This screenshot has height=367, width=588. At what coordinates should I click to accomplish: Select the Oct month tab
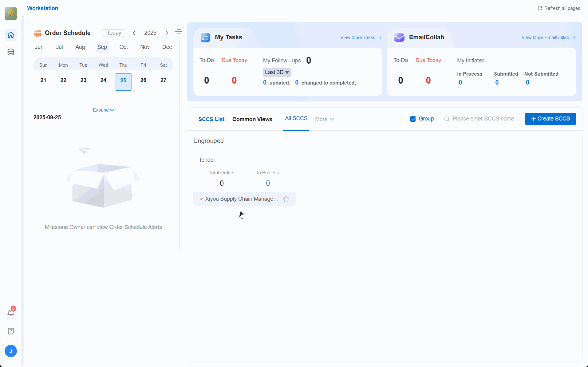coord(124,47)
